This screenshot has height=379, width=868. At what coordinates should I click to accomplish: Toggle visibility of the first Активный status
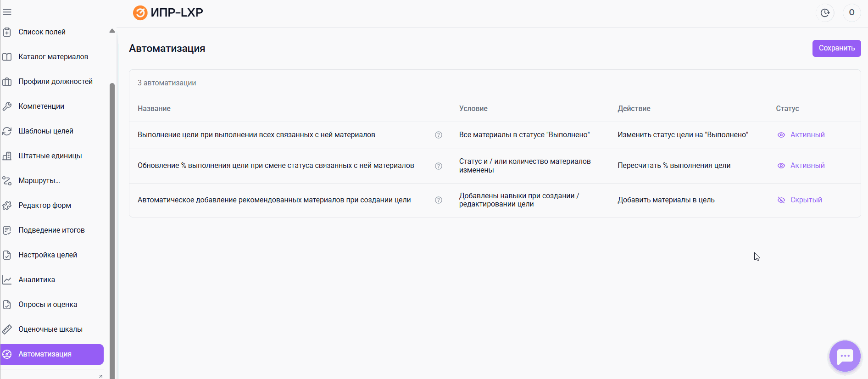point(781,135)
